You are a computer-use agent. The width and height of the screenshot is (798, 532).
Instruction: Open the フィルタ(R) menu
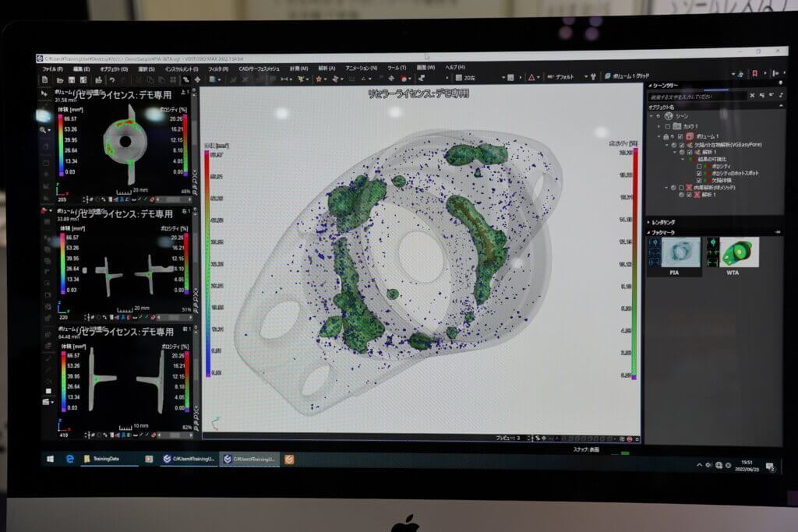[218, 69]
